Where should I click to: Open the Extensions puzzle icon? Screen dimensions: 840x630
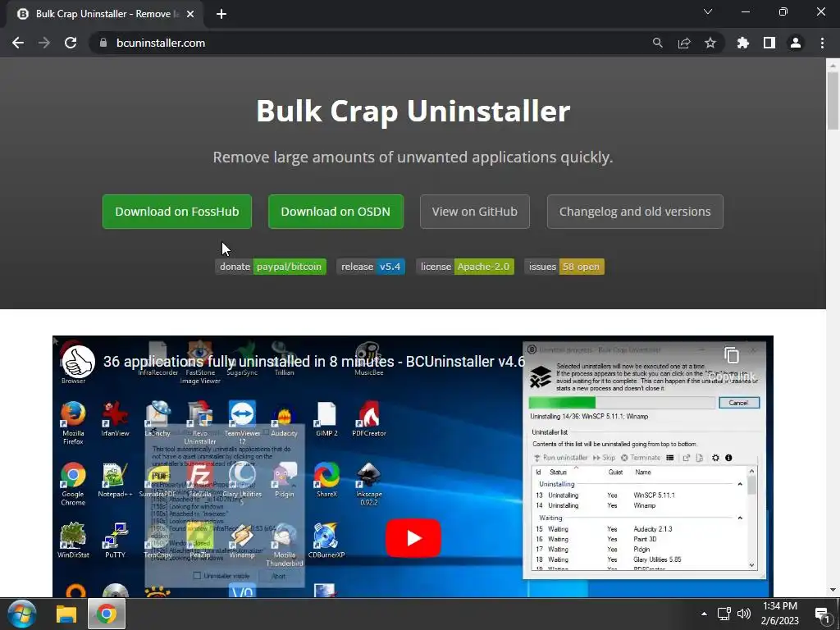click(743, 43)
